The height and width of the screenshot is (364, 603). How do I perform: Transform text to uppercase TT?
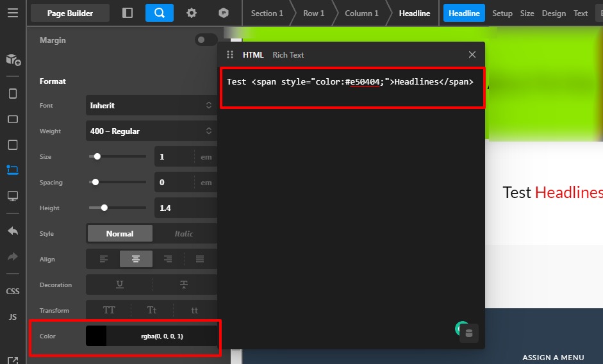pyautogui.click(x=109, y=310)
